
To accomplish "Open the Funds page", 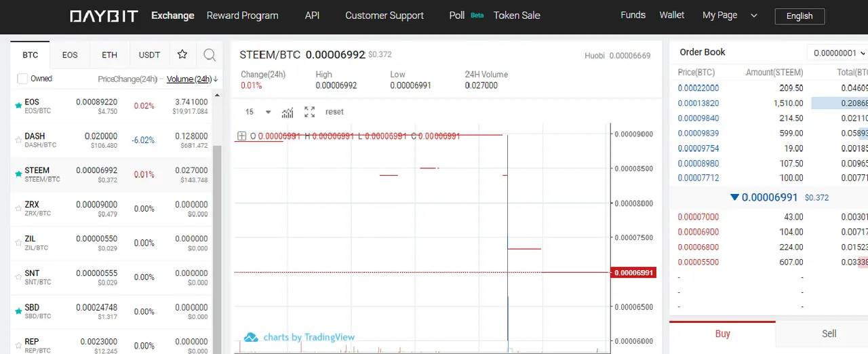I will tap(633, 15).
